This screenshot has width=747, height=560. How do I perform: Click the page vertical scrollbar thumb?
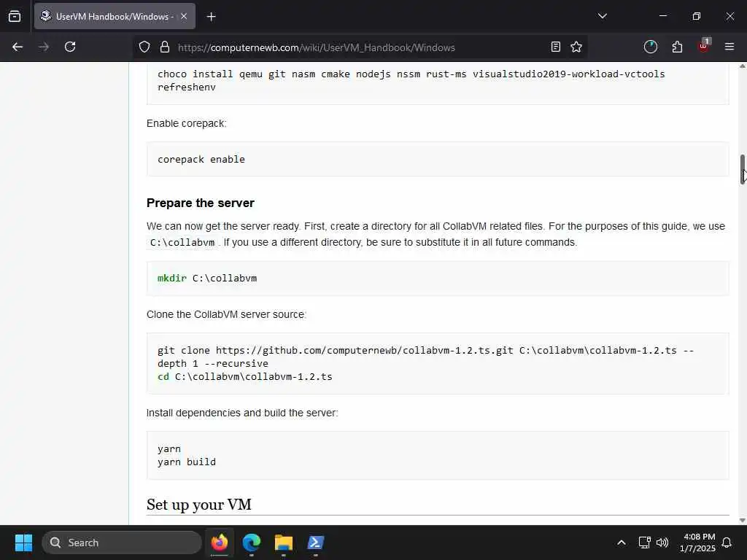[743, 169]
